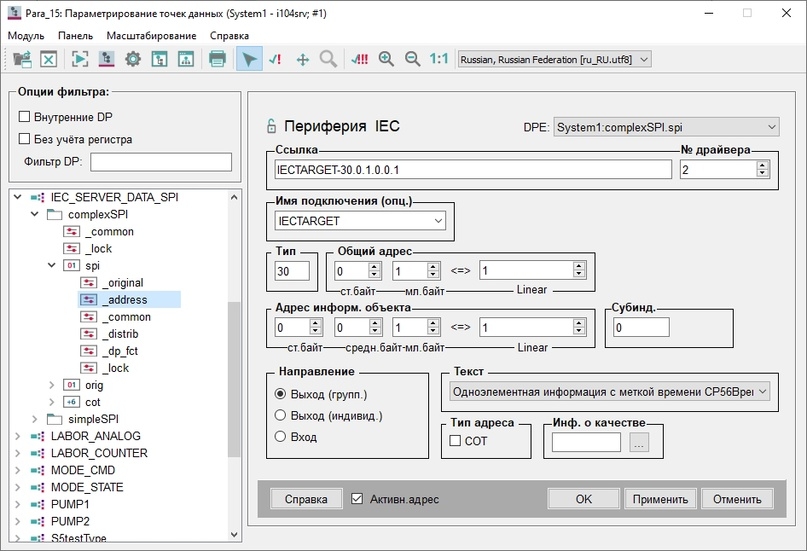Click the Фильтр DP input field
Image resolution: width=807 pixels, height=551 pixels.
[161, 162]
